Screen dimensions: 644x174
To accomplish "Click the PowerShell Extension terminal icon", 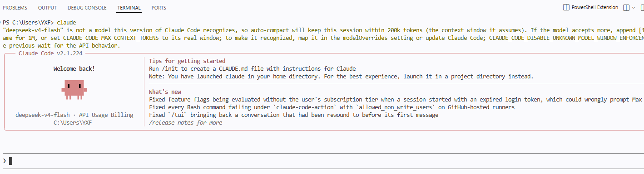I will pos(566,8).
